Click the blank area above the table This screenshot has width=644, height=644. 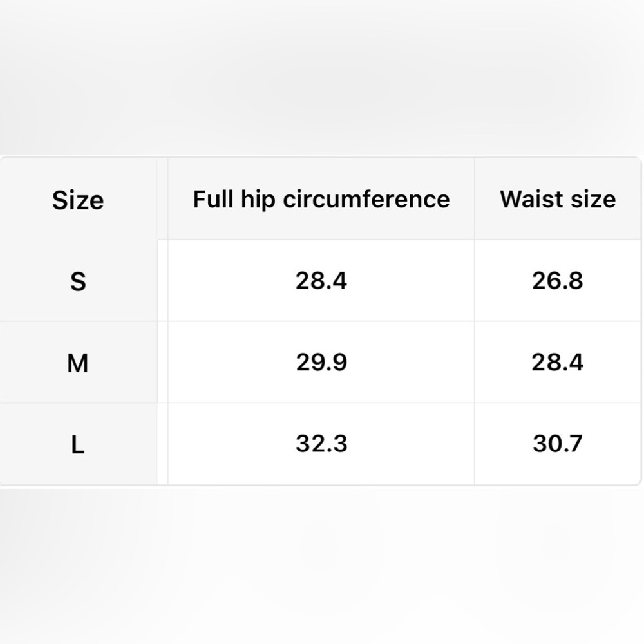tap(322, 78)
